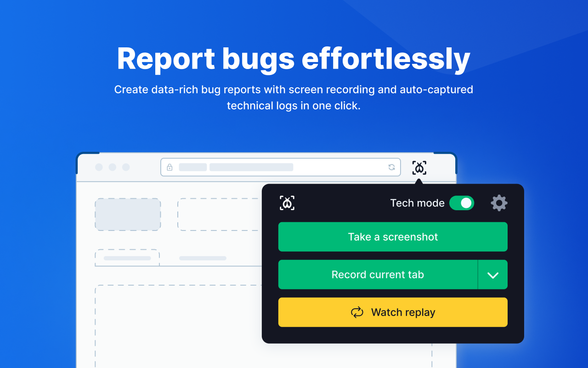Open the bug reporter extension from the browser toolbar
The width and height of the screenshot is (588, 368).
[419, 167]
